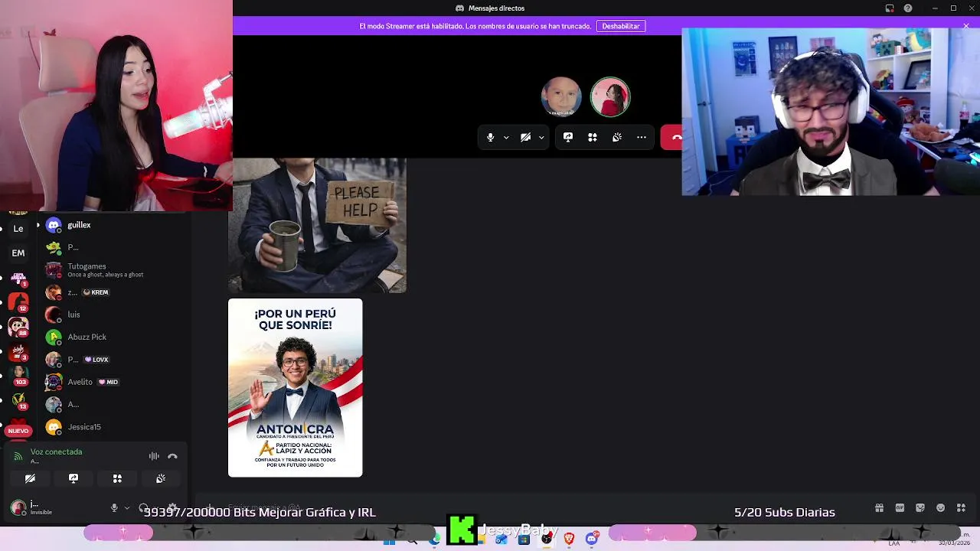This screenshot has width=980, height=551.
Task: Open direct message with Avelito
Action: (113, 382)
